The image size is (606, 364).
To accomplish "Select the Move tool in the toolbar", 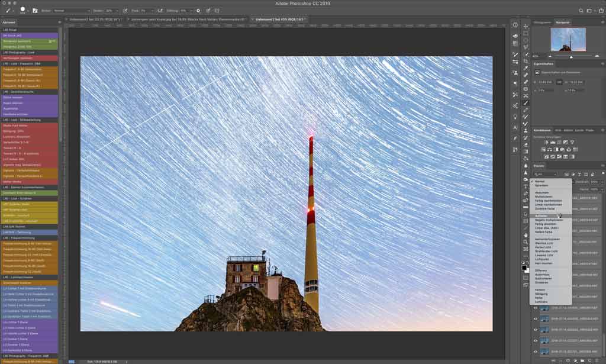I will [x=526, y=26].
